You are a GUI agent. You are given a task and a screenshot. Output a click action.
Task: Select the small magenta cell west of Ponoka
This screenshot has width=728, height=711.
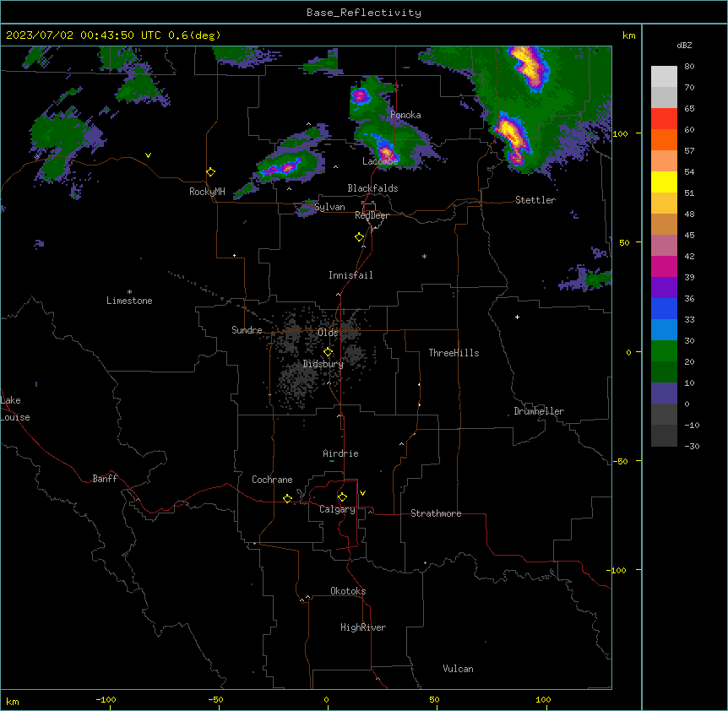pyautogui.click(x=360, y=96)
